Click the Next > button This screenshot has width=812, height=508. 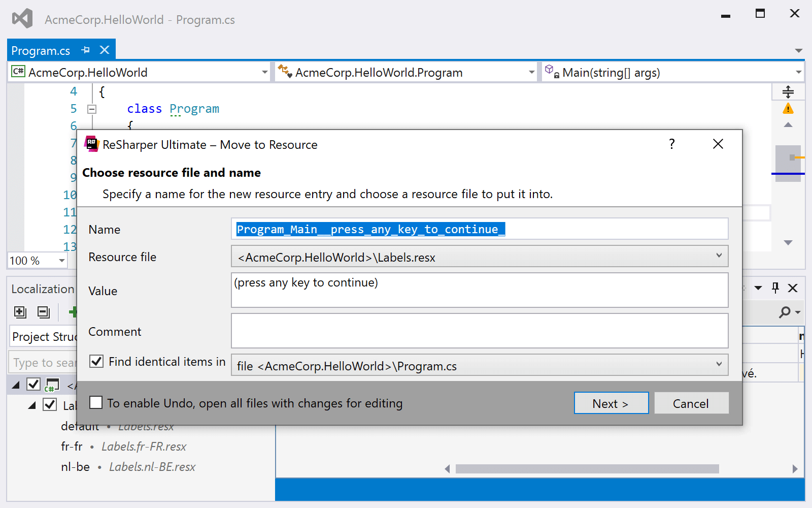[x=612, y=403]
